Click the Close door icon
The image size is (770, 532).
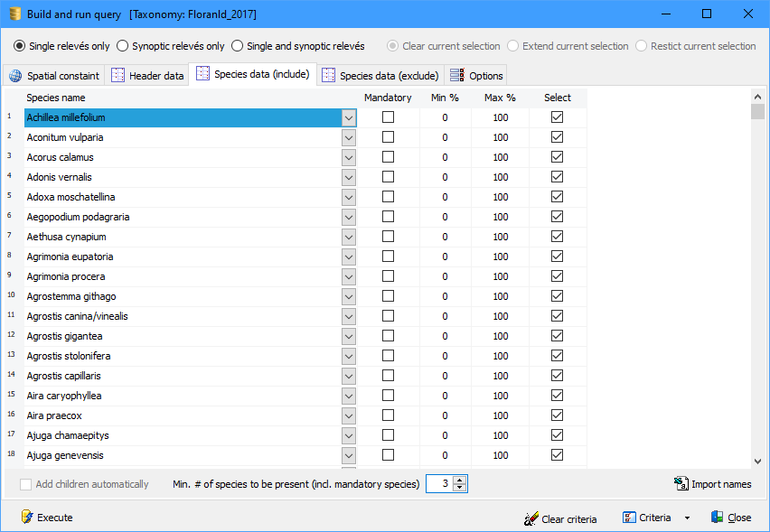(x=718, y=518)
